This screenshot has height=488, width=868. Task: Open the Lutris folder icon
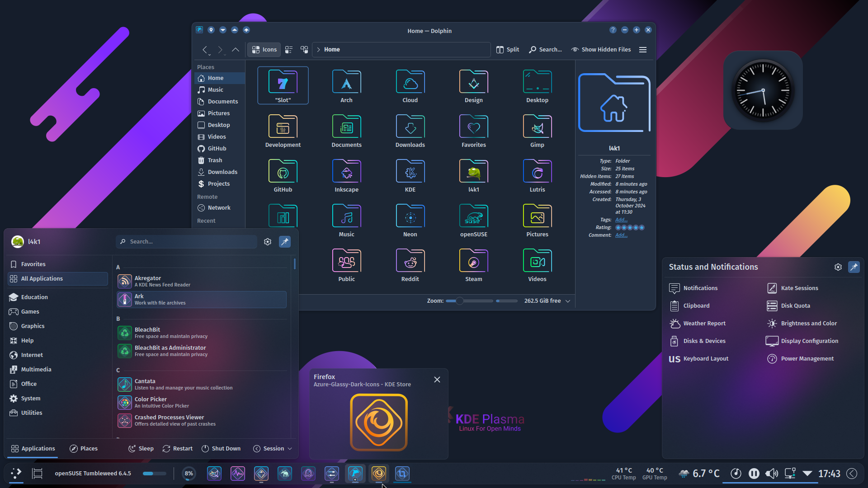(x=537, y=176)
